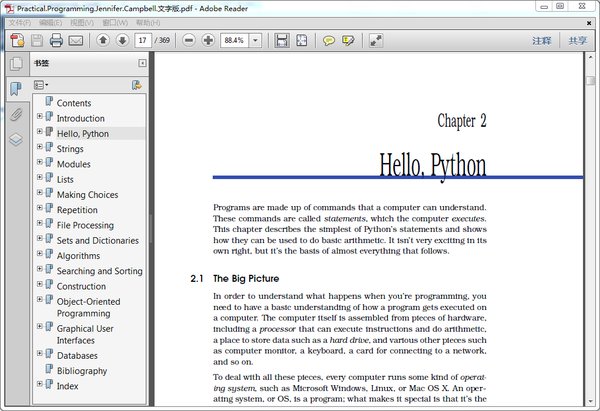Click the Print icon in toolbar
Screen dimensions: 600x411
click(x=57, y=40)
